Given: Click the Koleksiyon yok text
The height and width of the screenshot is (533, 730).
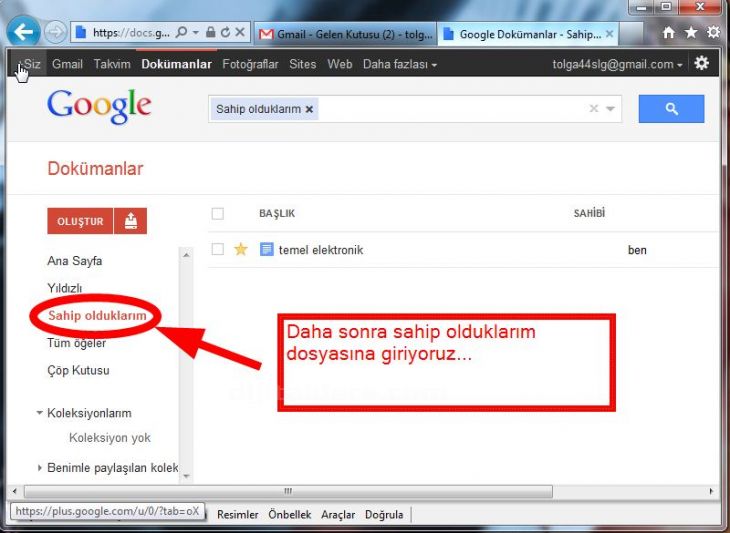Looking at the screenshot, I should pyautogui.click(x=109, y=438).
